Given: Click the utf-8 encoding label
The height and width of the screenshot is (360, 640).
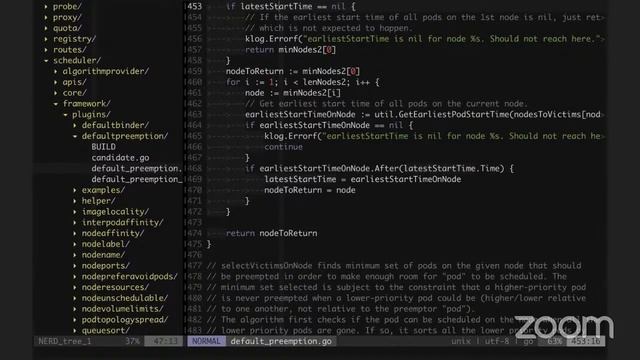Looking at the screenshot, I should (x=497, y=341).
